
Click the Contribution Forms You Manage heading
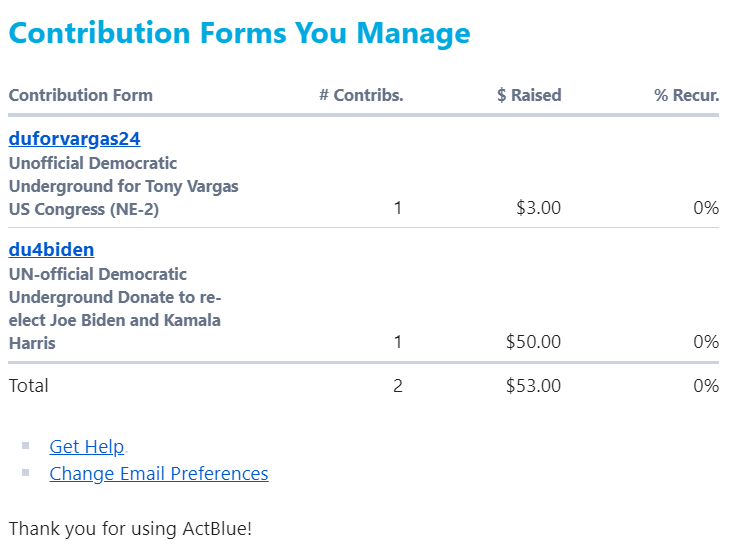[239, 33]
